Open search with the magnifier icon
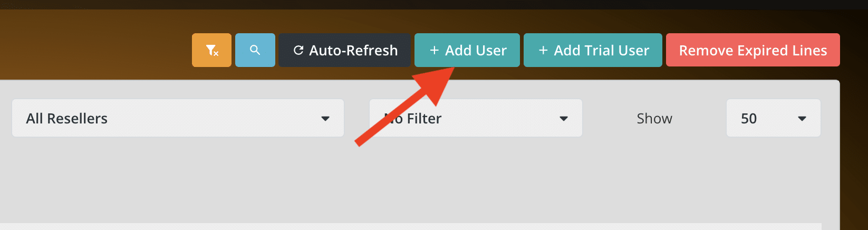This screenshot has width=868, height=230. pyautogui.click(x=255, y=50)
